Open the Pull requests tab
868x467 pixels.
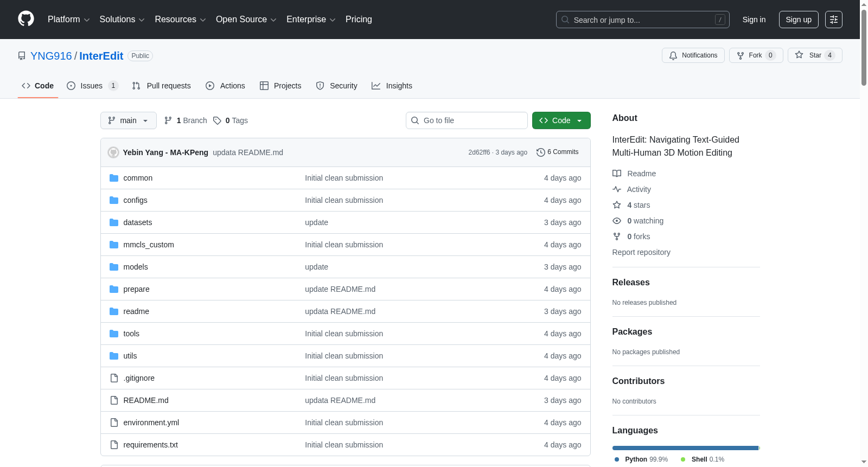pyautogui.click(x=162, y=86)
